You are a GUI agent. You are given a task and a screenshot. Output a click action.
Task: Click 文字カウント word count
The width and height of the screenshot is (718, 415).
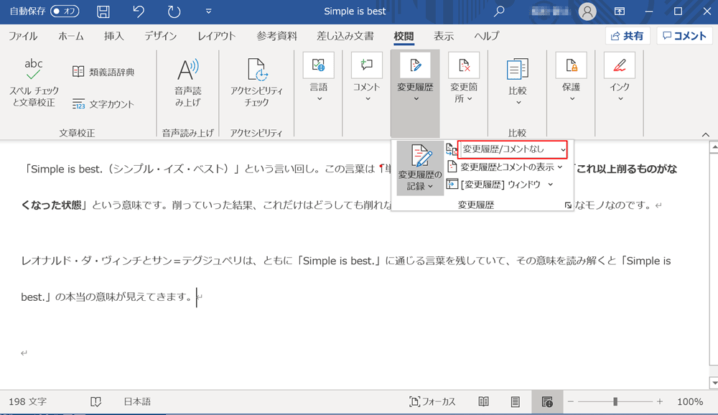(103, 104)
